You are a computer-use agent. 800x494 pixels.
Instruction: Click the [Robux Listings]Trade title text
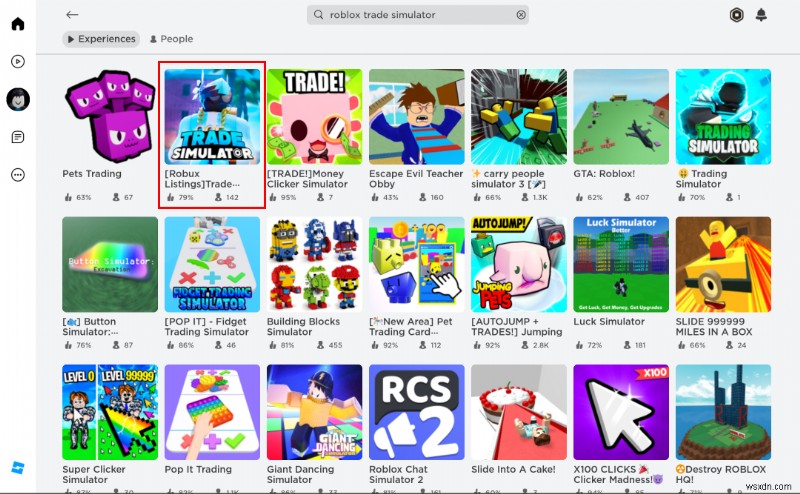pyautogui.click(x=202, y=179)
